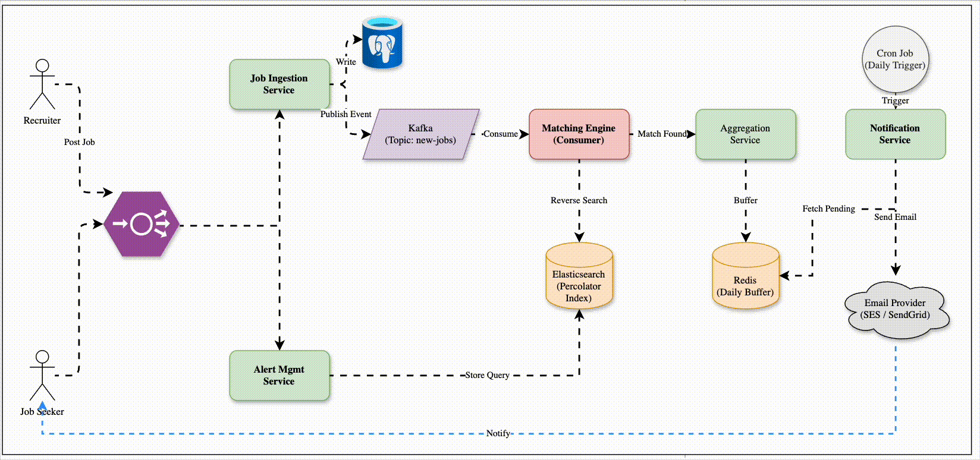Image resolution: width=980 pixels, height=460 pixels.
Task: Select the 'Buffer' edge label
Action: [x=746, y=200]
